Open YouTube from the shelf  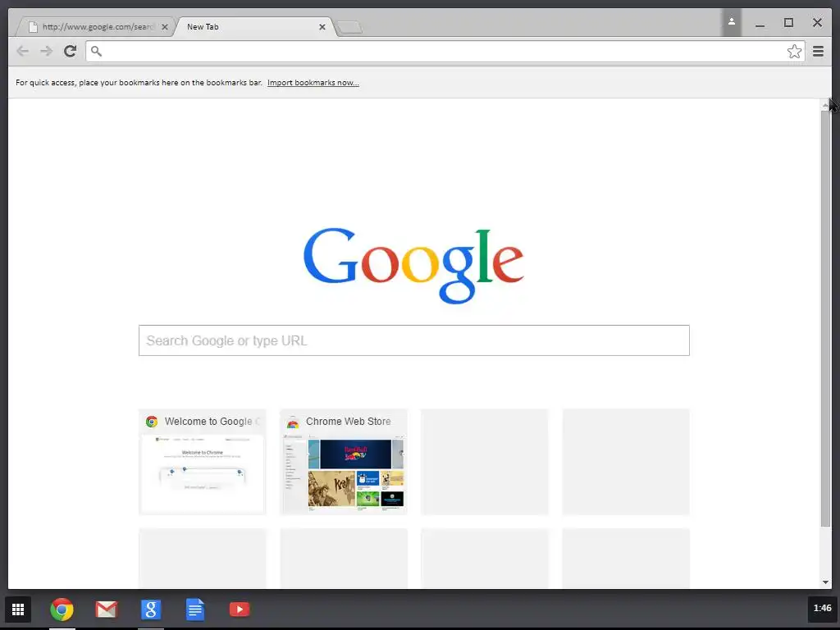pyautogui.click(x=240, y=609)
